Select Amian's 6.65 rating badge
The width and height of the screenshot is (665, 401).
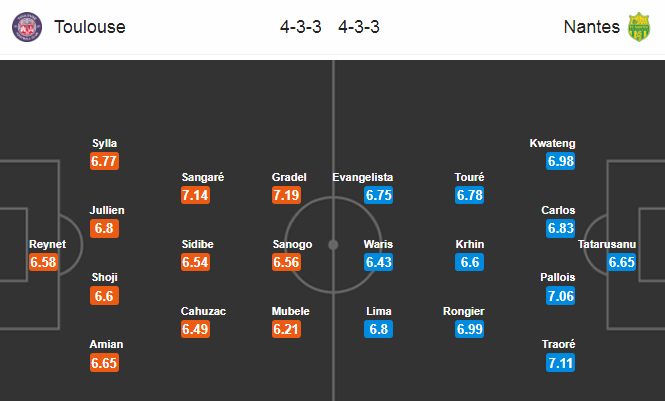[x=104, y=363]
